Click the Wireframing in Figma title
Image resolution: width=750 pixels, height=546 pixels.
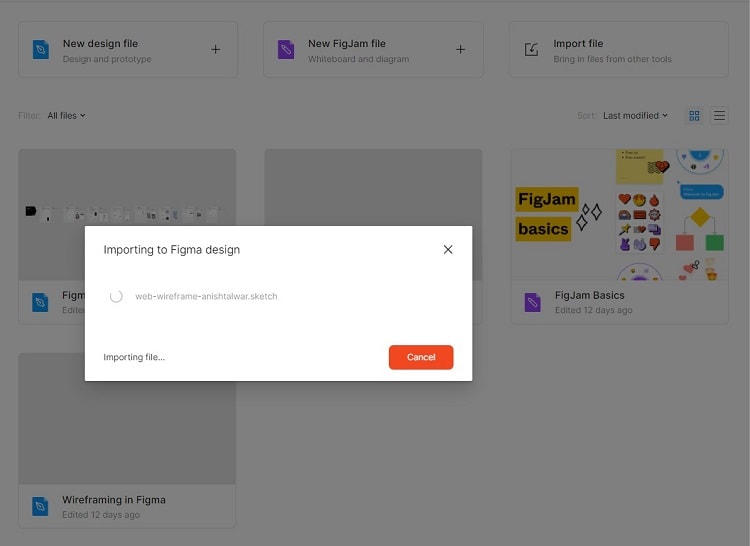click(x=114, y=500)
